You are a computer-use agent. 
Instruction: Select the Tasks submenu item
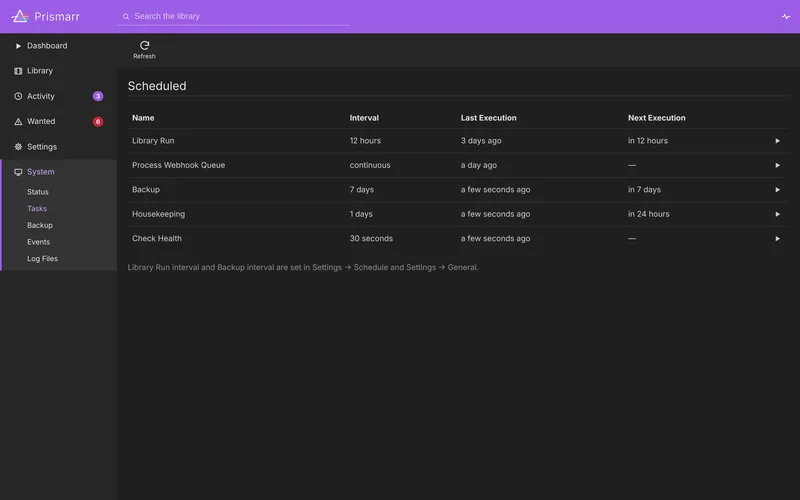37,209
